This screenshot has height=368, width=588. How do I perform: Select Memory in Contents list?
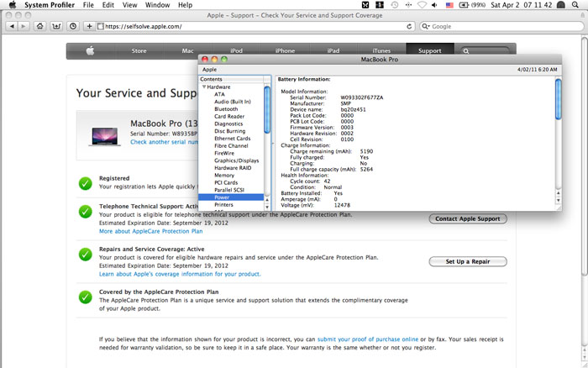[224, 176]
